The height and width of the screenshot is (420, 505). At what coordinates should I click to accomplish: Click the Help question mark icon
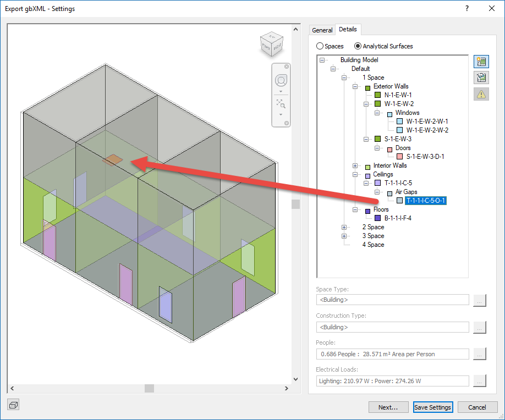[x=466, y=8]
